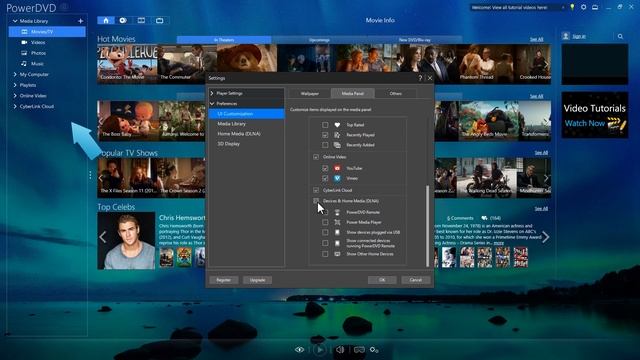Expand Playlists in the sidebar
Viewport: 640px width, 360px height.
15,85
